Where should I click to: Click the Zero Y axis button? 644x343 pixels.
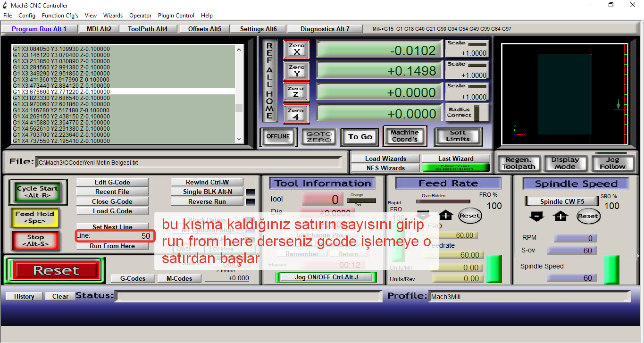tap(296, 70)
